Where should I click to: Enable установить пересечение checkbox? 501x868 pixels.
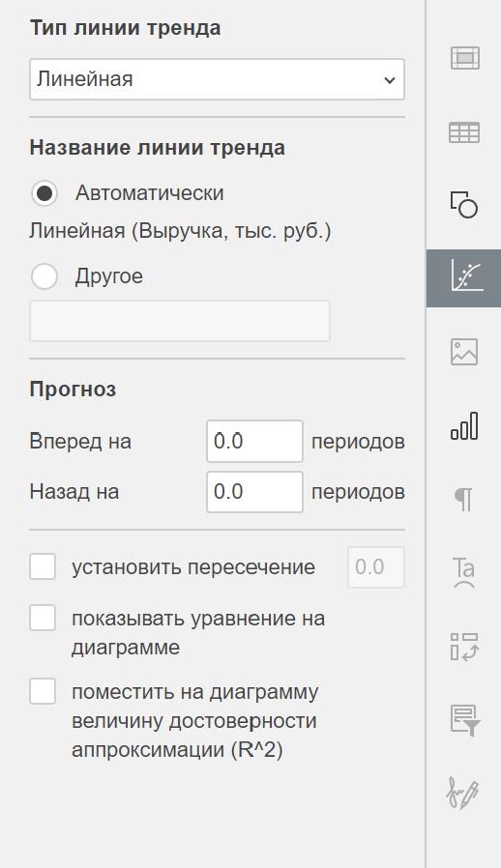click(x=43, y=566)
